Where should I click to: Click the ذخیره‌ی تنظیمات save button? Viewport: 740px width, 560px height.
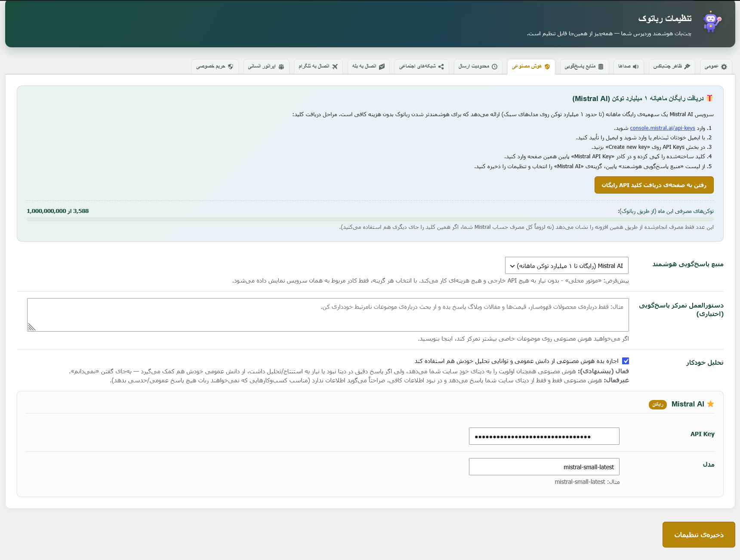click(699, 535)
